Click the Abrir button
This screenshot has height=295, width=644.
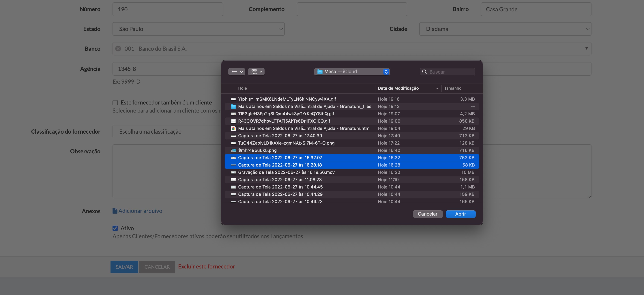[460, 214]
